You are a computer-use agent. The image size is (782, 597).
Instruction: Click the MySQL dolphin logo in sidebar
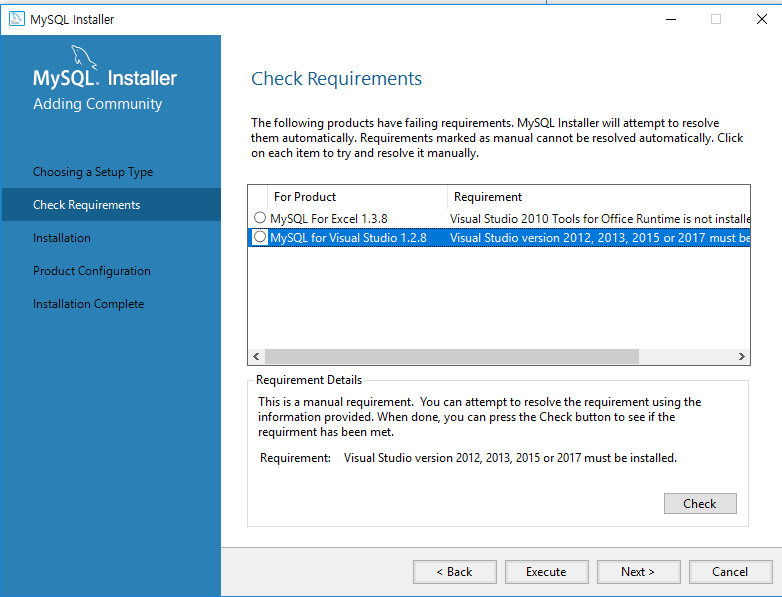pos(84,57)
